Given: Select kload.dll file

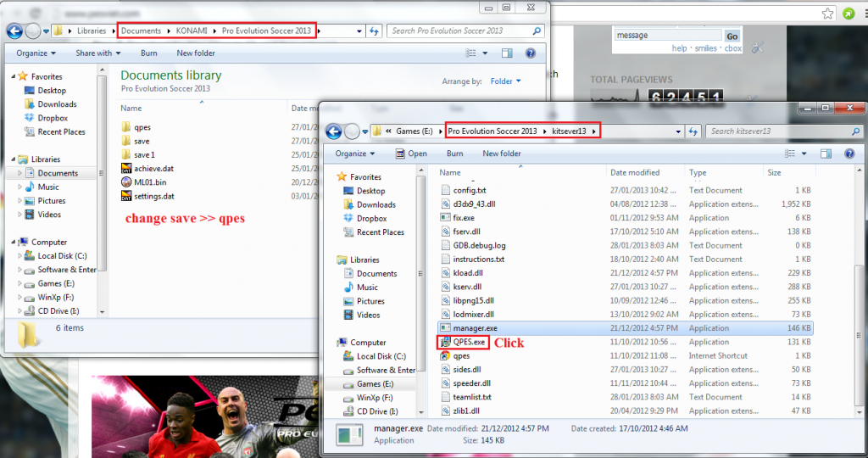Looking at the screenshot, I should pos(462,273).
